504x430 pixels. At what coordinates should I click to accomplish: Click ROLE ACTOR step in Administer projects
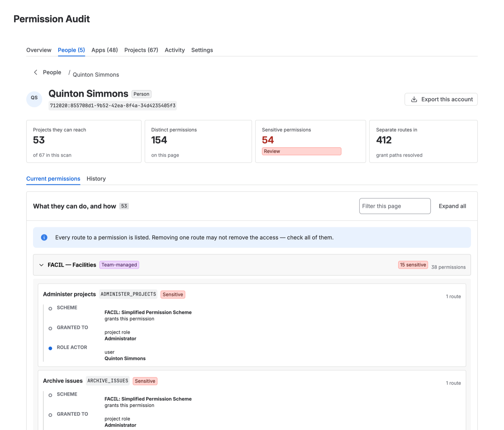(x=72, y=348)
